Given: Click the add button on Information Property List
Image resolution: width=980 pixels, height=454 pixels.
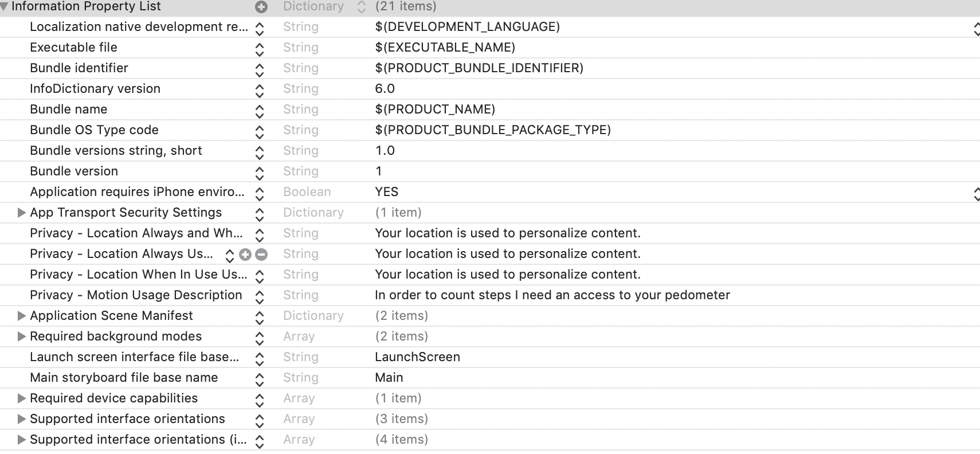Looking at the screenshot, I should coord(261,7).
